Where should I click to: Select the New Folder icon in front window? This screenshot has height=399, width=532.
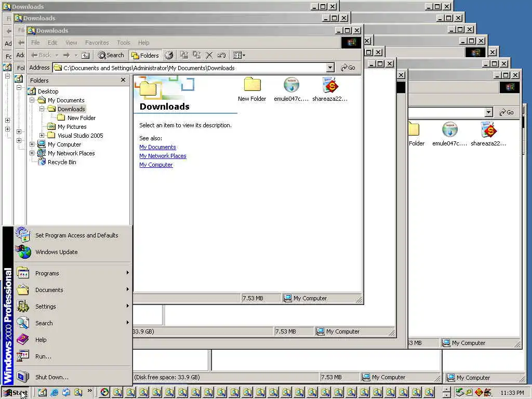252,89
